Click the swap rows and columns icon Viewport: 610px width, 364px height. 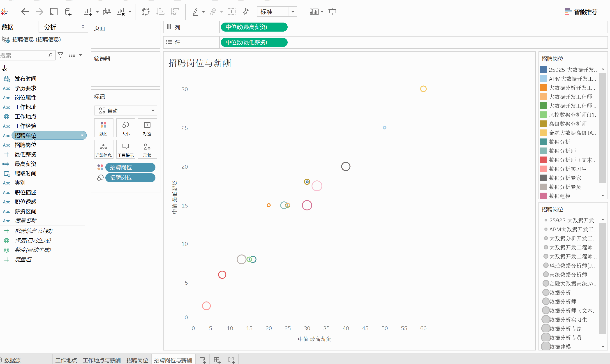pyautogui.click(x=146, y=12)
